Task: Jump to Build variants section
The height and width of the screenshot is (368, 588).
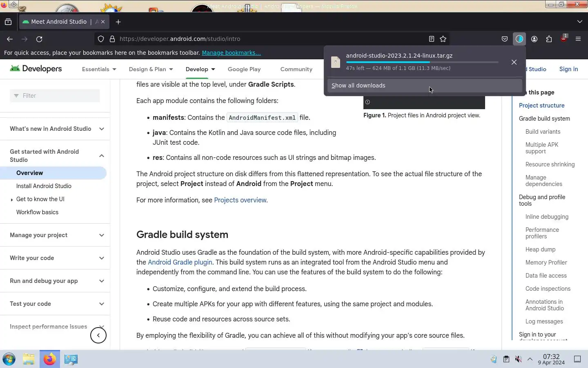Action: 543,132
